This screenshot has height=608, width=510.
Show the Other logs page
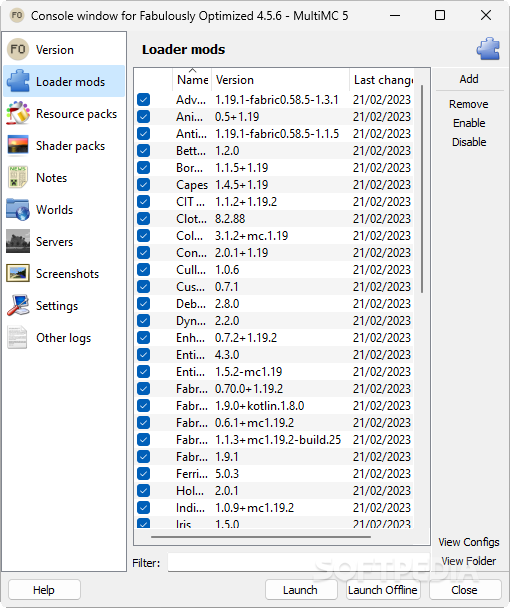click(64, 337)
